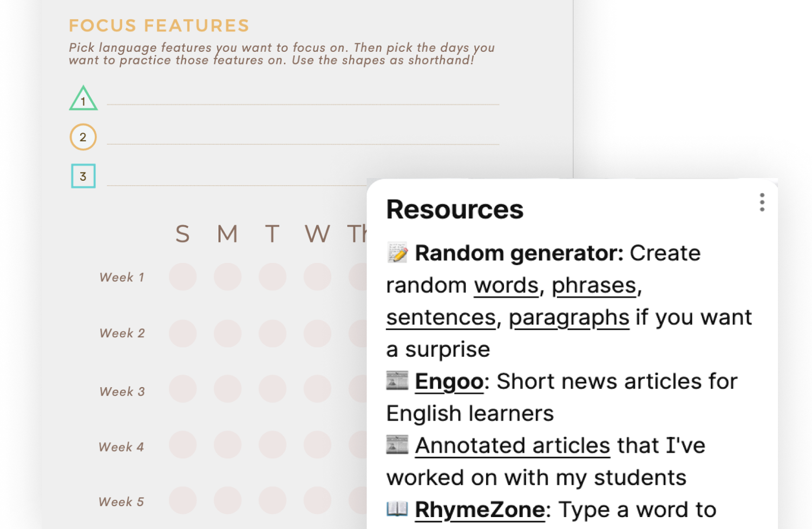Click the orange circle shape numbered 2
The width and height of the screenshot is (812, 529).
tap(83, 137)
